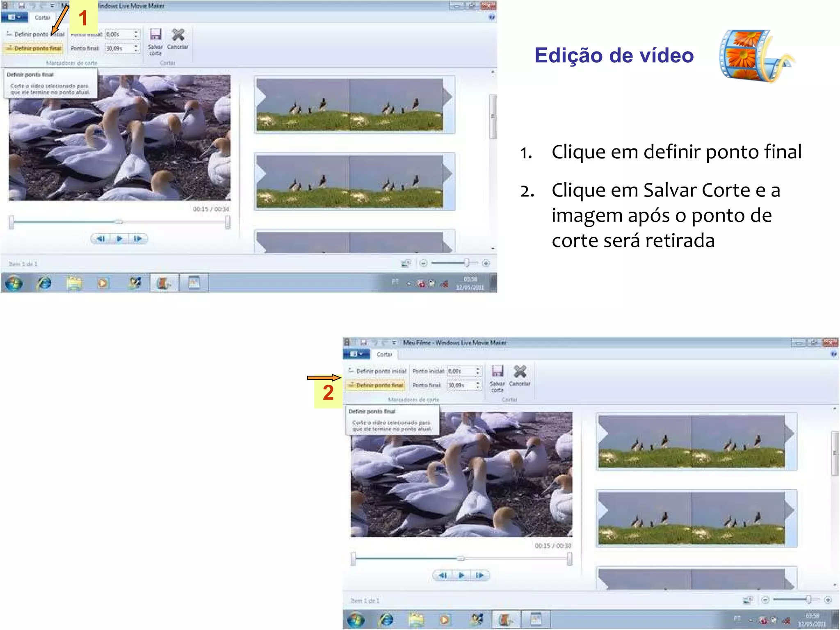This screenshot has height=630, width=840.
Task: Open application menu button in lower window
Action: point(356,354)
